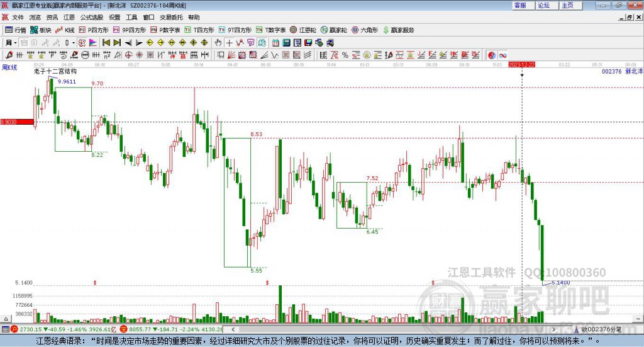Click the 5.1400 low price label
Viewport: 644px width, 347px height.
(561, 283)
